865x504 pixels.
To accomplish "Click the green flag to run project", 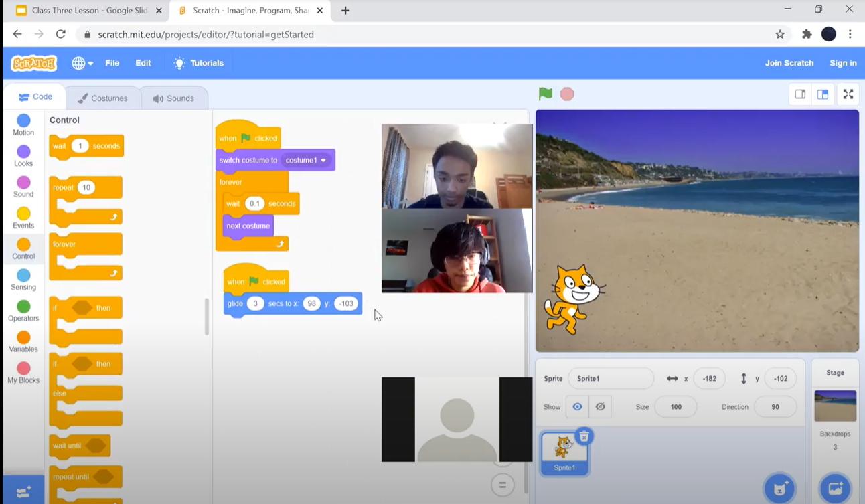I will [546, 94].
